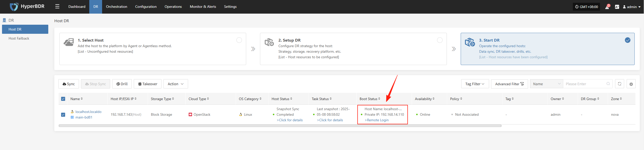Viewport: 644px width, 150px height.
Task: Toggle the hamburger navigation menu icon
Action: (x=57, y=7)
